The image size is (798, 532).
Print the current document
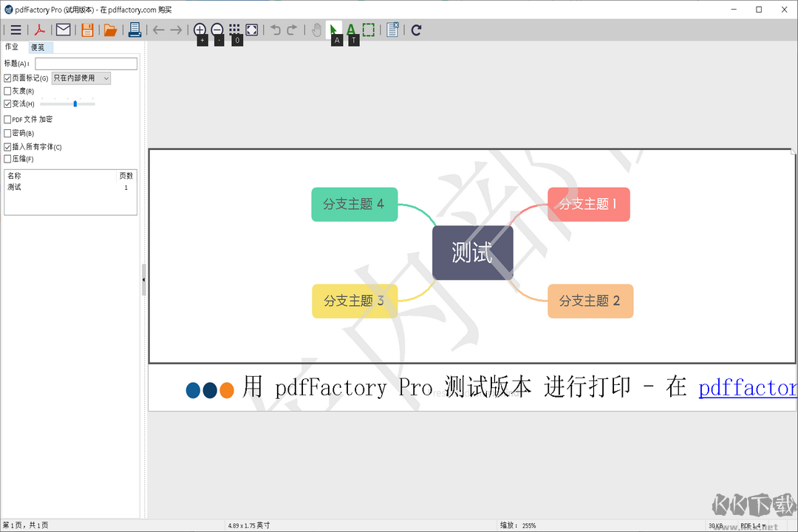tap(134, 30)
